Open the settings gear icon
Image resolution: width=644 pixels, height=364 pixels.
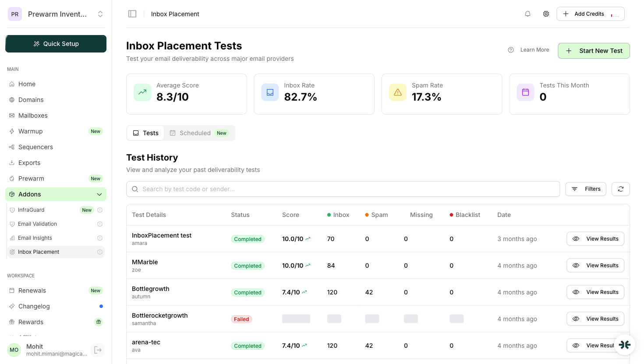tap(546, 14)
